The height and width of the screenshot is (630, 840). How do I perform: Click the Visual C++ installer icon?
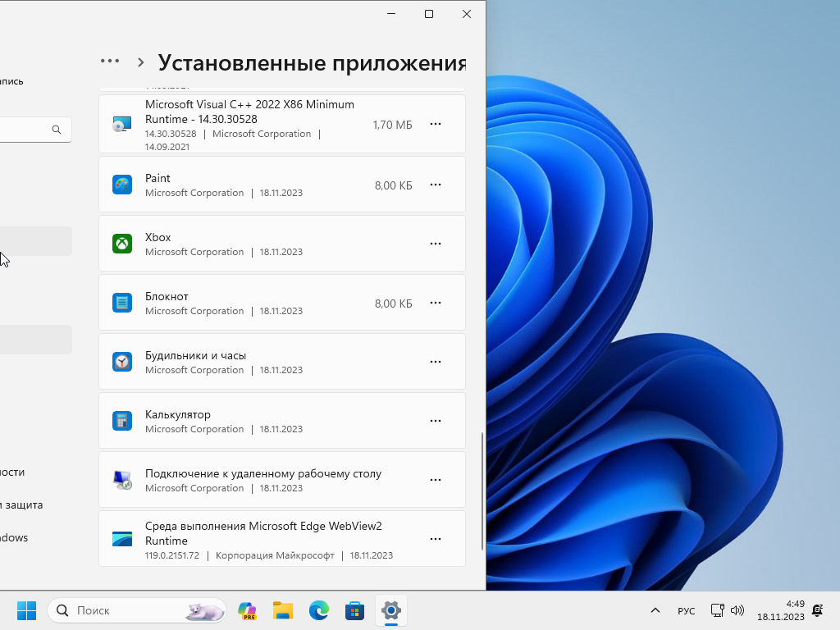[122, 125]
